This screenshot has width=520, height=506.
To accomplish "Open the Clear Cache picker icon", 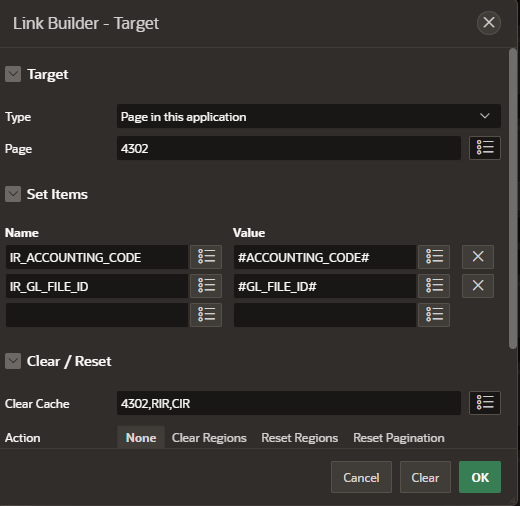I will [x=485, y=403].
